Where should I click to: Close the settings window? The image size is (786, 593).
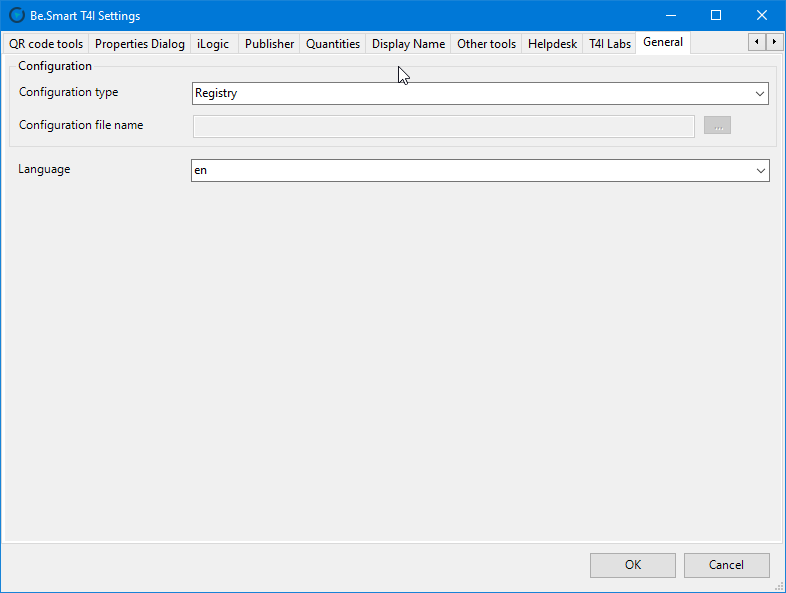762,15
